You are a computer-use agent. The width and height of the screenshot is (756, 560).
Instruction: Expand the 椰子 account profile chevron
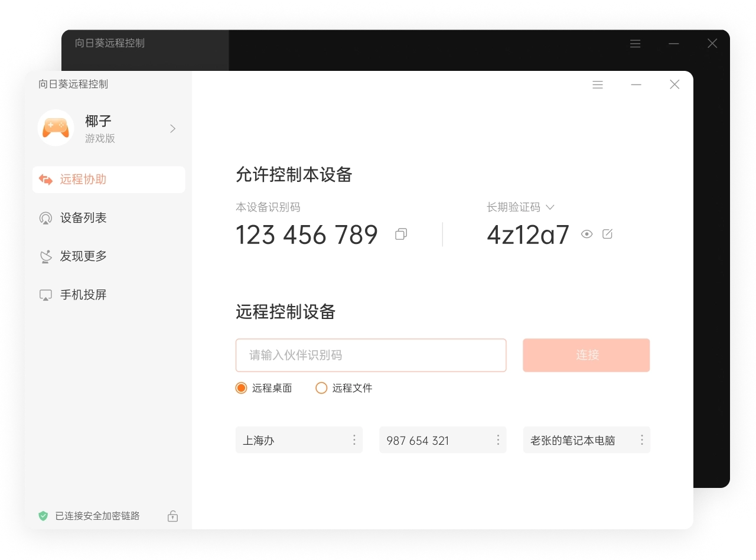point(172,129)
